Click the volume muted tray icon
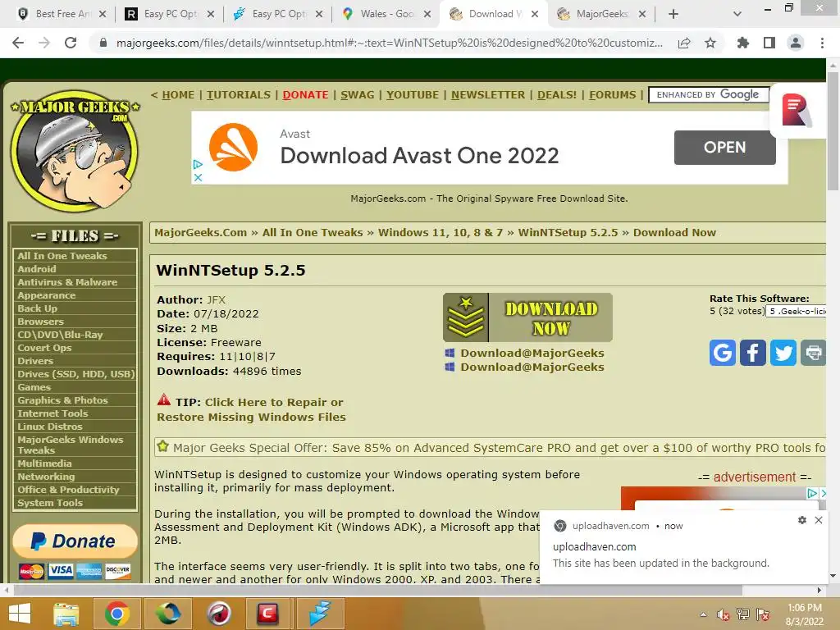This screenshot has height=630, width=840. [724, 614]
